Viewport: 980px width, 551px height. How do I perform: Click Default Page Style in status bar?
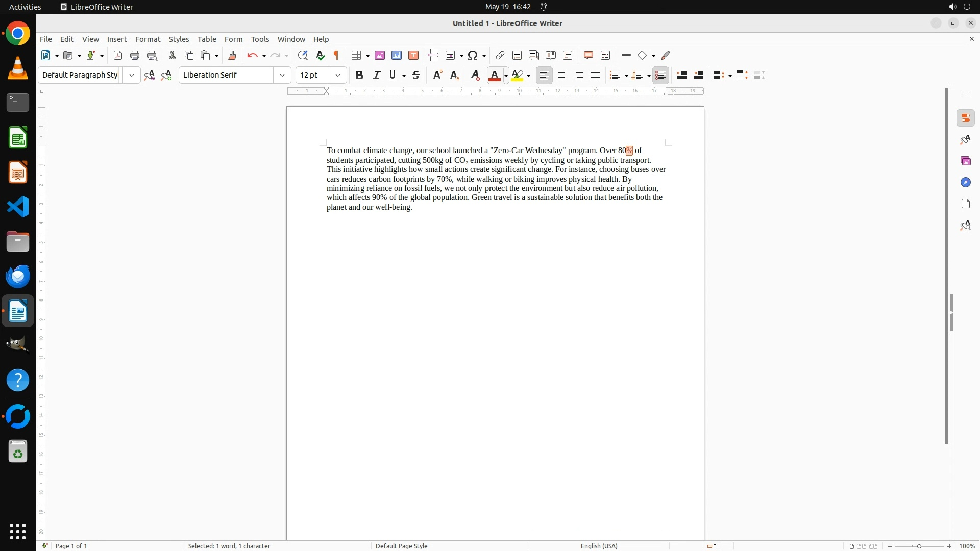point(401,546)
